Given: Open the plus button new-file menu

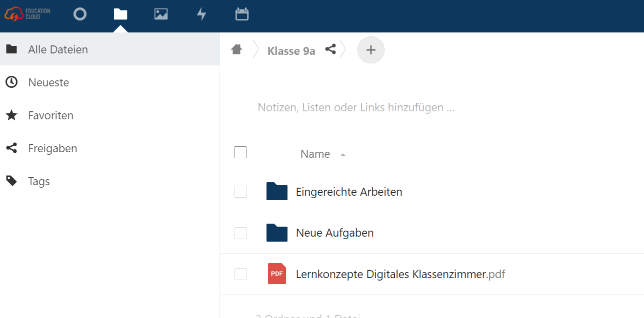Looking at the screenshot, I should point(370,49).
